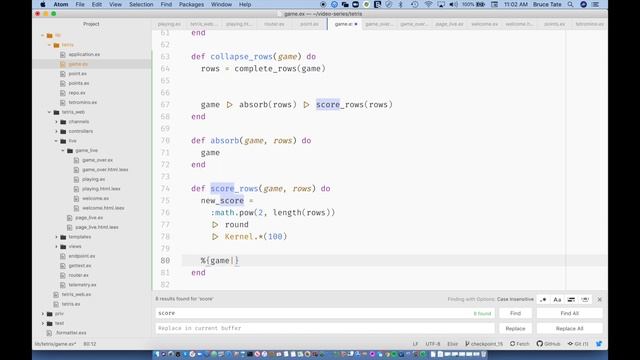Collapse the game_live folder
The width and height of the screenshot is (640, 360).
point(63,151)
